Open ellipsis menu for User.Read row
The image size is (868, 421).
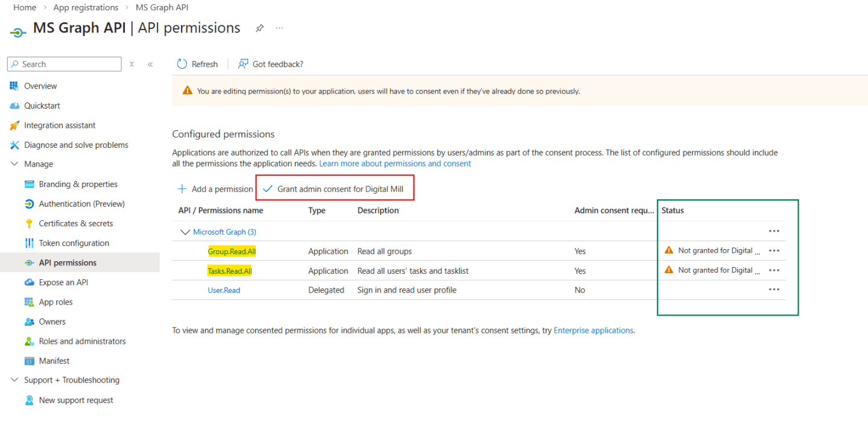pyautogui.click(x=774, y=290)
